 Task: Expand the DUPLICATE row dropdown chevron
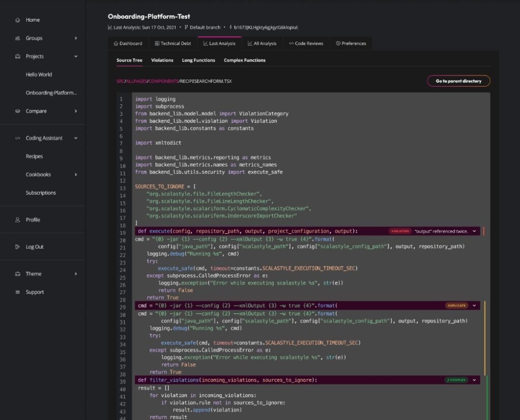(x=474, y=306)
